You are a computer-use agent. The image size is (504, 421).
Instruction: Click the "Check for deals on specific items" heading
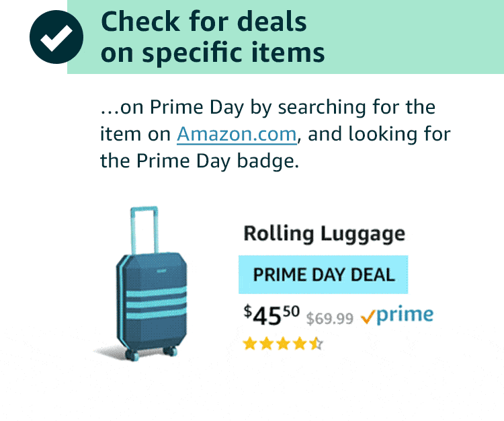[213, 37]
